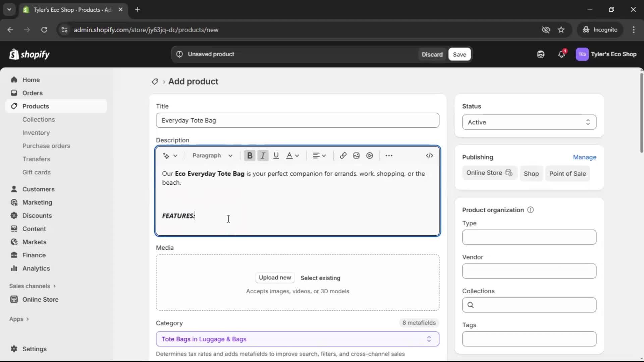This screenshot has width=644, height=362.
Task: Open the Paragraph style dropdown
Action: pos(213,156)
